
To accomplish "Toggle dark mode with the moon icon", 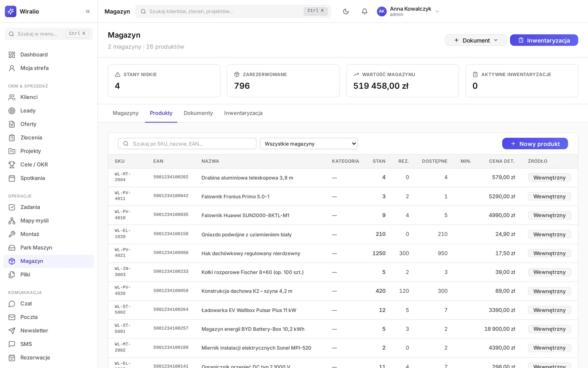I will coord(346,11).
